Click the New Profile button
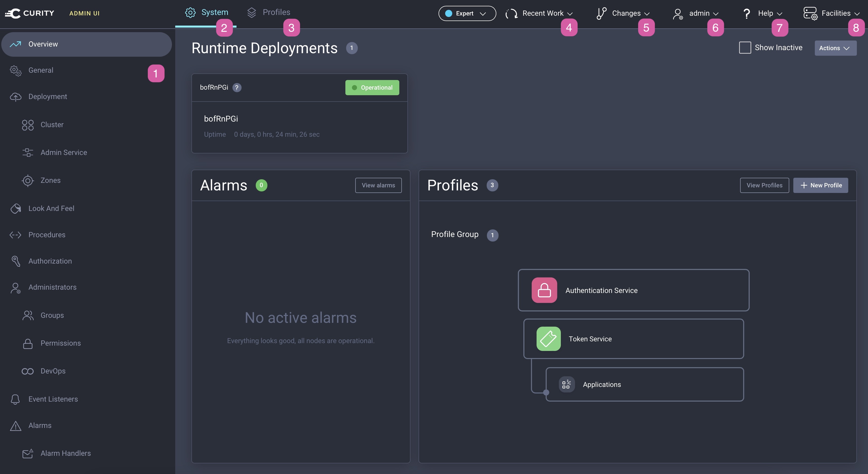 tap(820, 185)
